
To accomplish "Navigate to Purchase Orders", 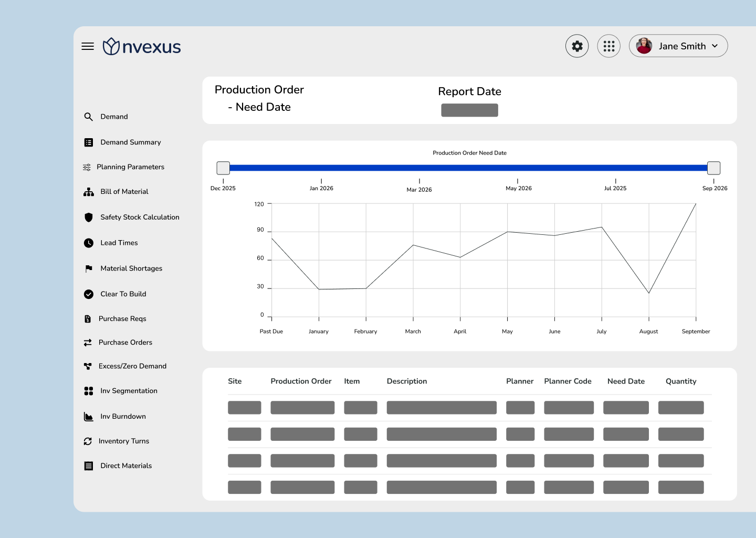I will 125,343.
